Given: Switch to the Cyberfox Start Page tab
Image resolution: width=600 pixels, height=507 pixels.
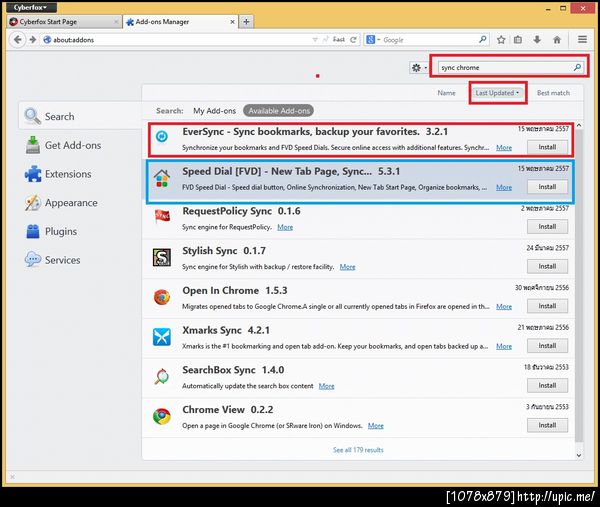Looking at the screenshot, I should click(x=63, y=22).
